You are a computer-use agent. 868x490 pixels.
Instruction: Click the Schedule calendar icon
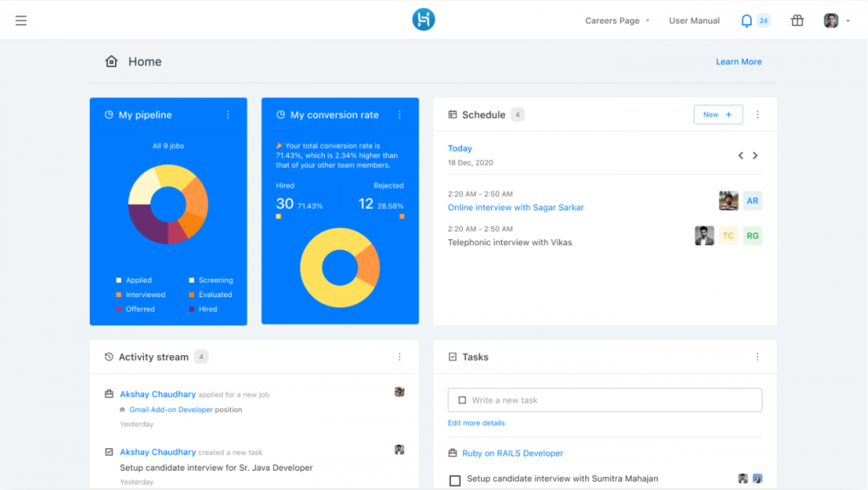(x=453, y=114)
